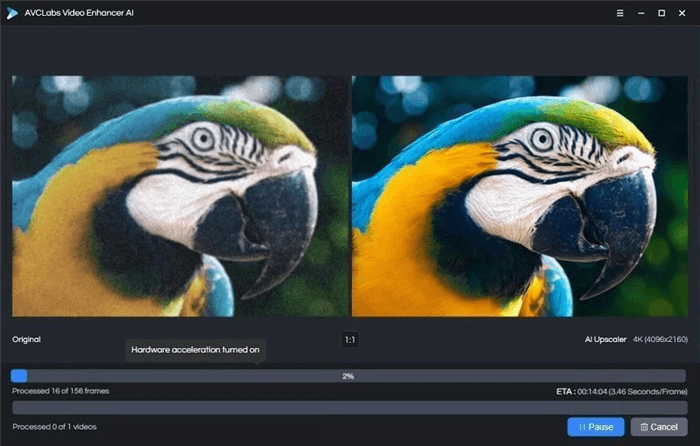The width and height of the screenshot is (700, 446).
Task: Click the overall videos progress bar
Action: point(349,408)
